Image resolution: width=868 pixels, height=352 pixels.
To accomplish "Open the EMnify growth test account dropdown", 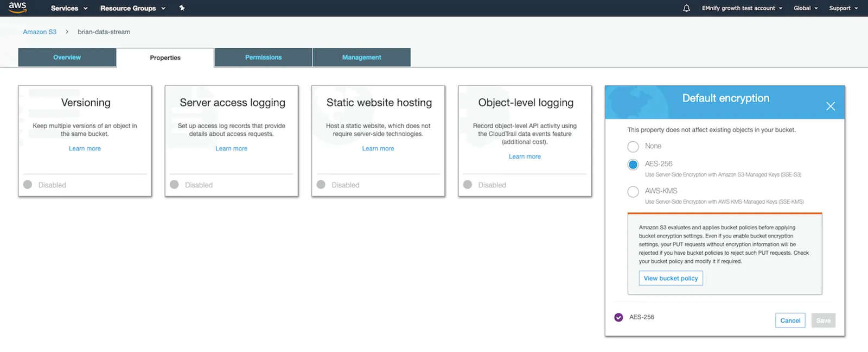I will (x=742, y=8).
